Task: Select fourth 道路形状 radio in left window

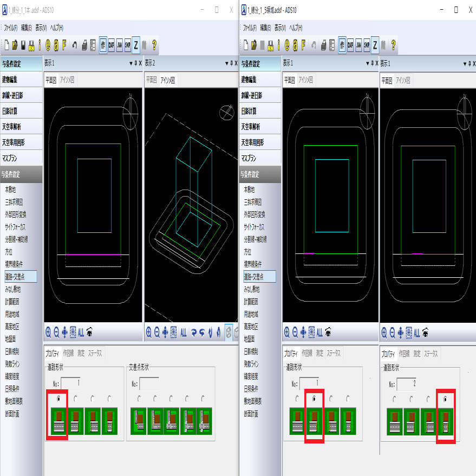Action: pos(109,399)
